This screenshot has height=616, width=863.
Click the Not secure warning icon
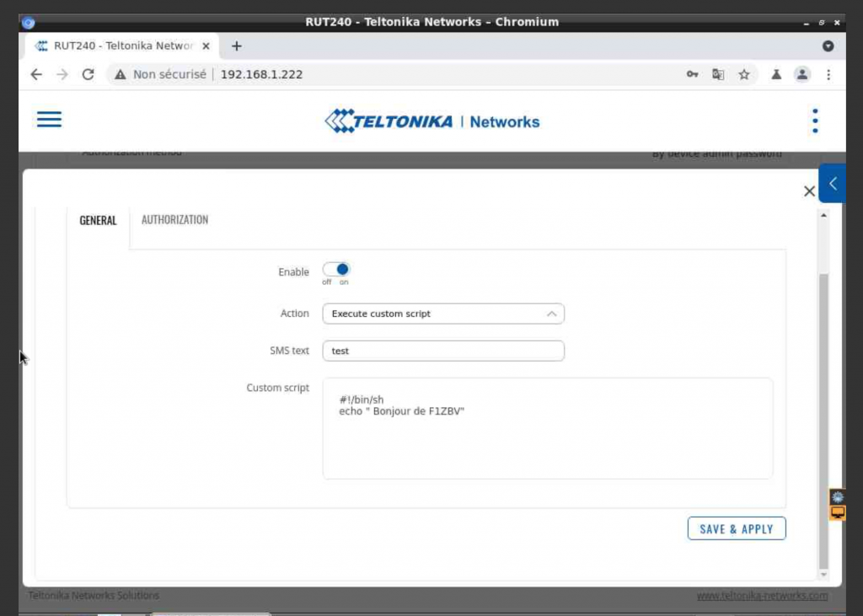pos(120,74)
